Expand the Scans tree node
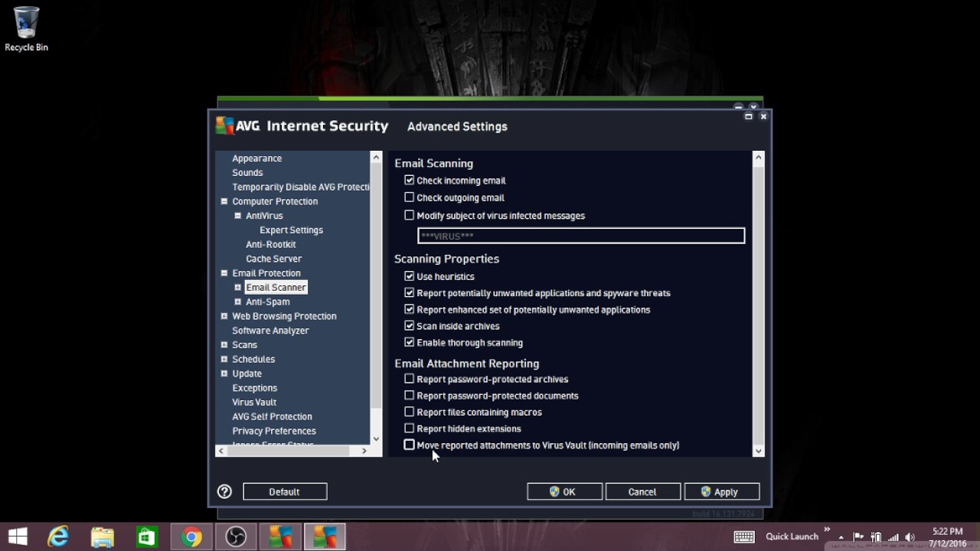The width and height of the screenshot is (980, 551). (224, 344)
